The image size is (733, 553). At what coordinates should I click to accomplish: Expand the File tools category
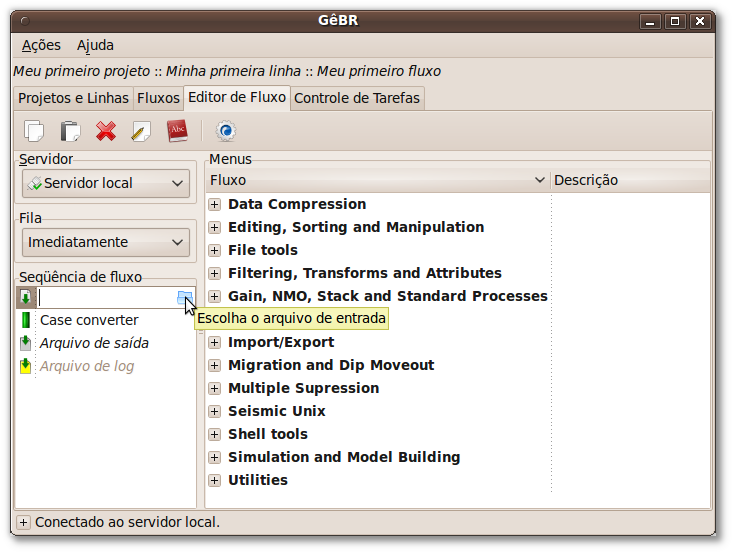click(x=215, y=250)
